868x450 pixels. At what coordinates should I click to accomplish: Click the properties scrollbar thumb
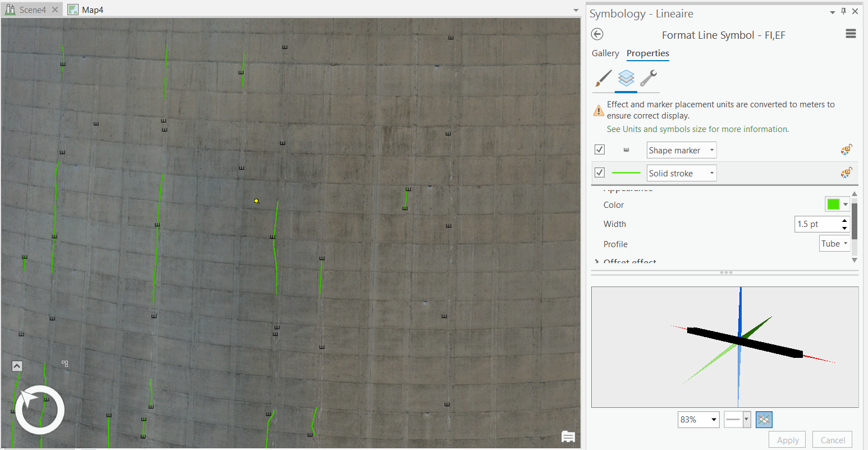855,220
